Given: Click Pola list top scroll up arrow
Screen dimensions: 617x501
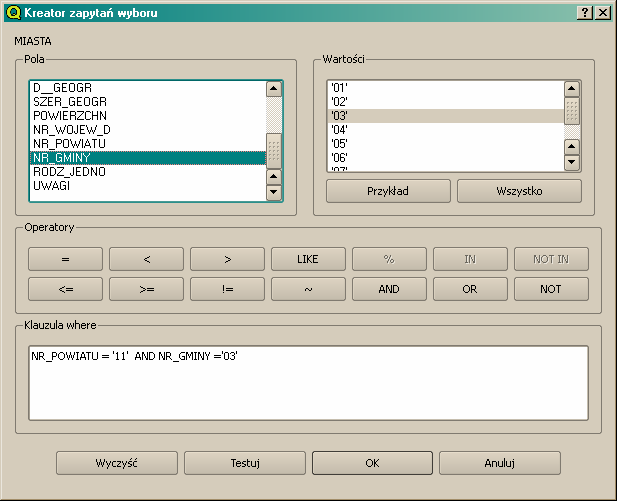Looking at the screenshot, I should (x=274, y=89).
